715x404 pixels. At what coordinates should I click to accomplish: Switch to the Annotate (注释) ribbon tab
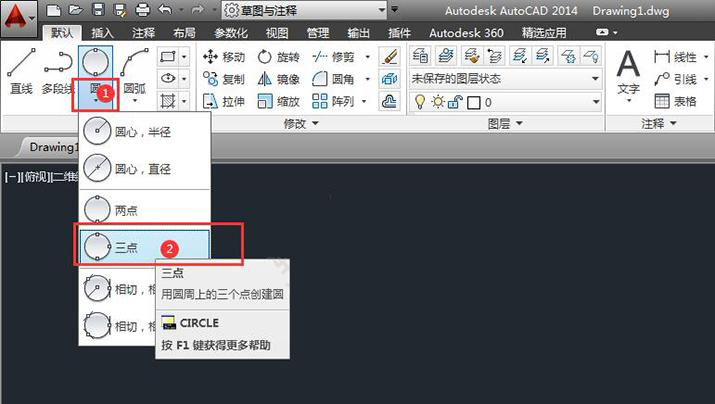143,33
